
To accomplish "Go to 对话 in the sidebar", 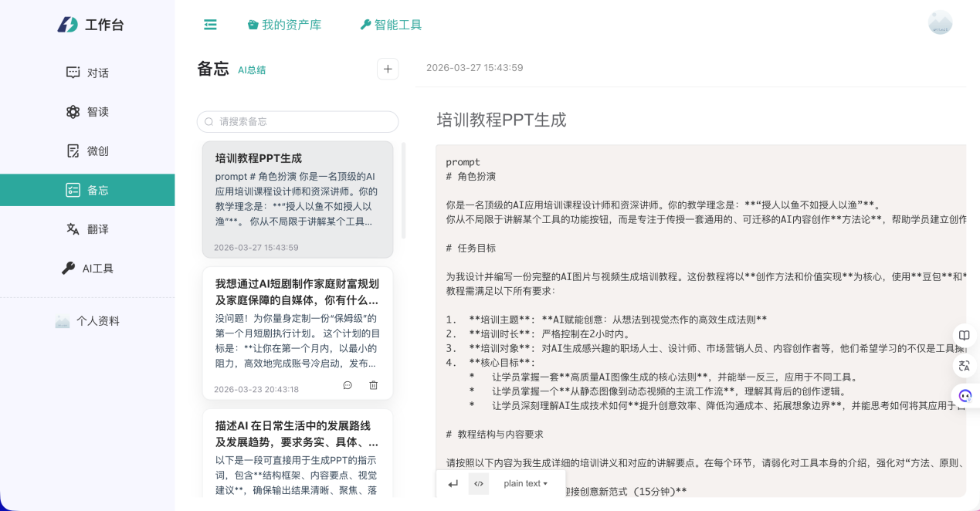I will 87,73.
